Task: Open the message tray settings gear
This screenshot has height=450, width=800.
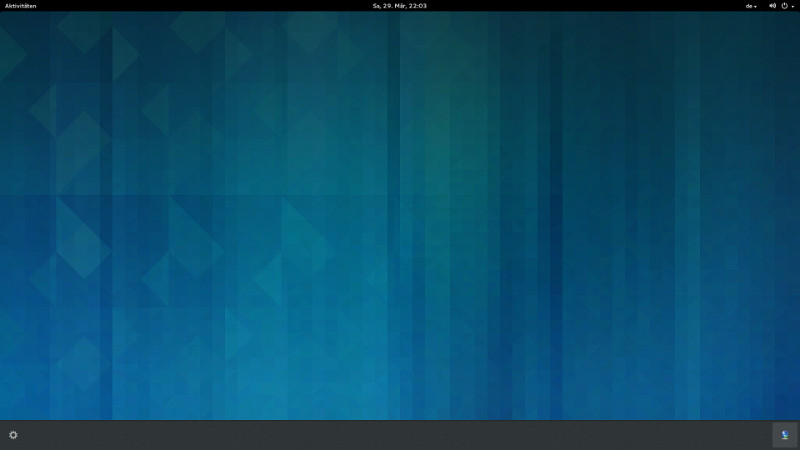Action: tap(13, 435)
